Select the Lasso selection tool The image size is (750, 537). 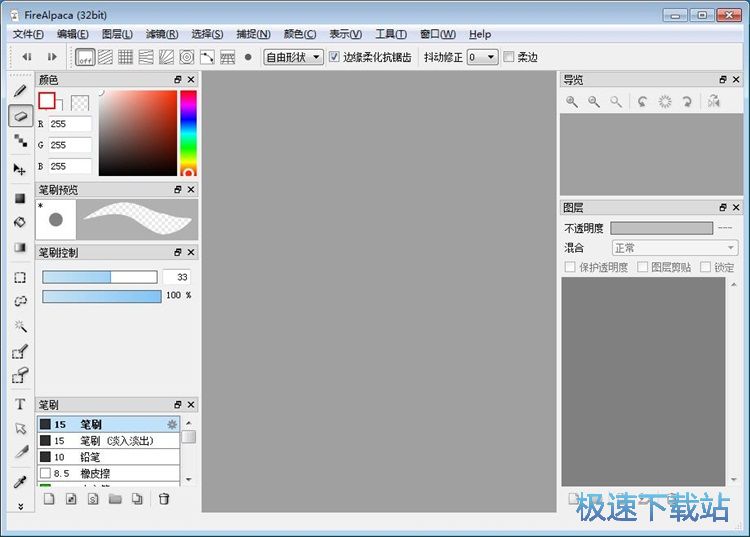(20, 300)
